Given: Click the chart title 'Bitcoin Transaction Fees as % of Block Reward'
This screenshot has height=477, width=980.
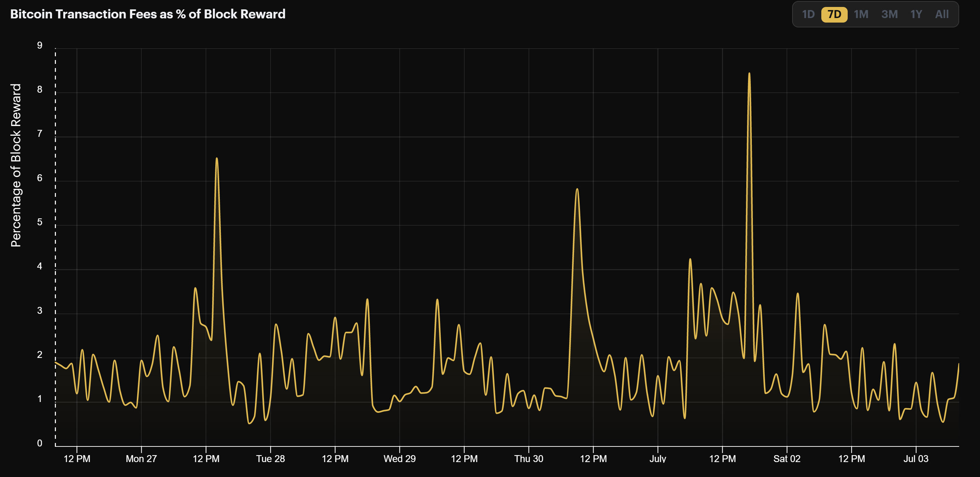Looking at the screenshot, I should pyautogui.click(x=148, y=14).
